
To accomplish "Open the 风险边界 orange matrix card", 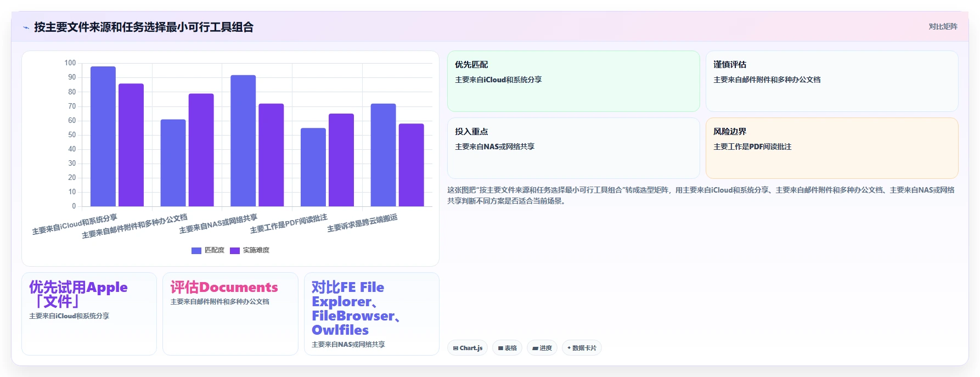I will [x=832, y=148].
